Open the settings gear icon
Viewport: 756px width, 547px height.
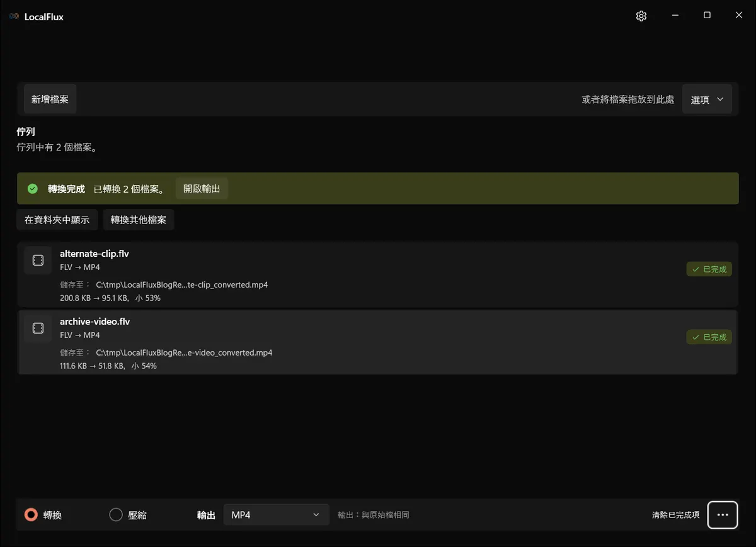[x=641, y=16]
